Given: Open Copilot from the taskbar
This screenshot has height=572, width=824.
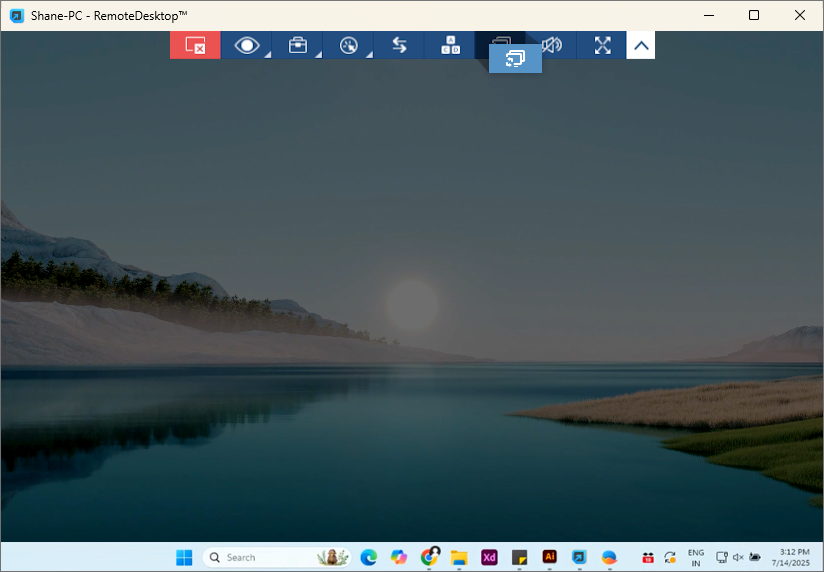Looking at the screenshot, I should click(399, 557).
